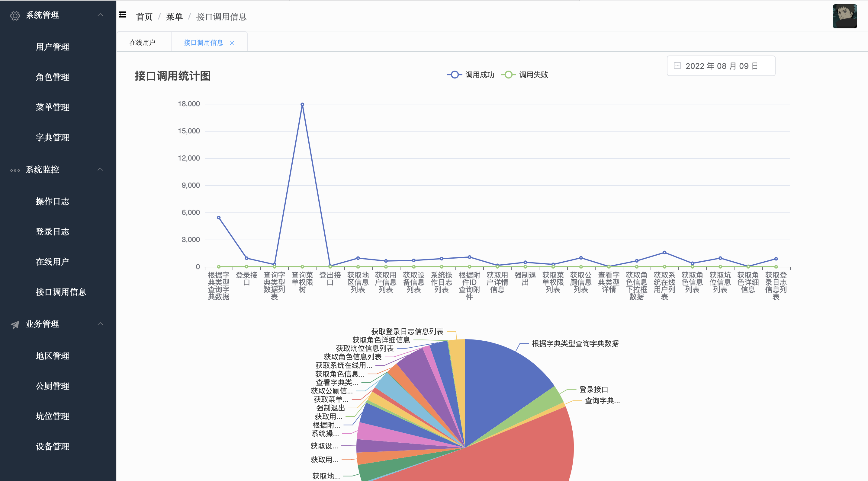Click the 登出接口 x-axis label
Screen dimensions: 868x481
point(330,279)
